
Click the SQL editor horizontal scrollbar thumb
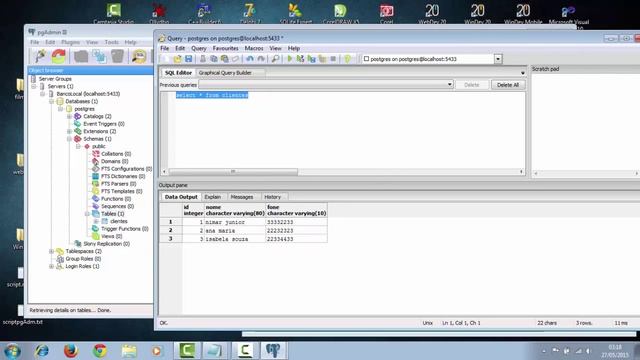point(233,171)
